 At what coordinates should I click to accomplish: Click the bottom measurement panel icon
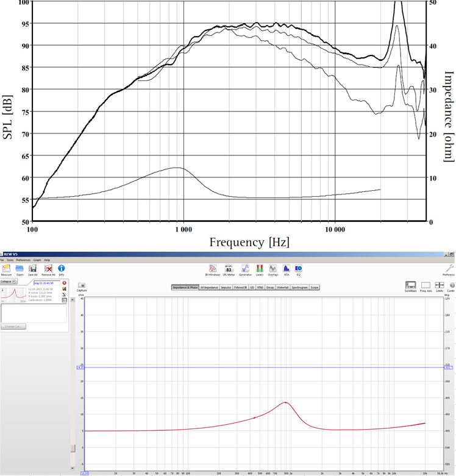point(65,300)
